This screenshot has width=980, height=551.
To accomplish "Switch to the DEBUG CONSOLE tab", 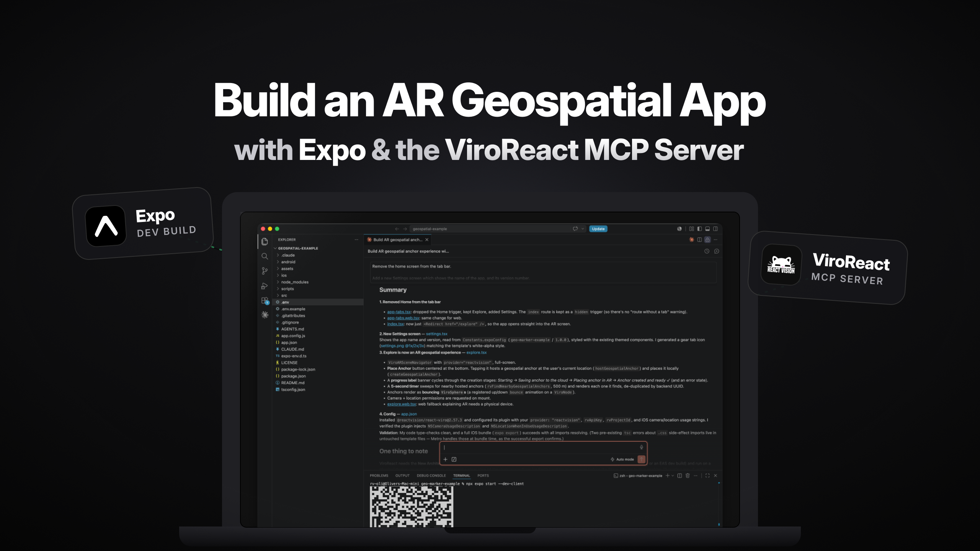I will click(431, 476).
